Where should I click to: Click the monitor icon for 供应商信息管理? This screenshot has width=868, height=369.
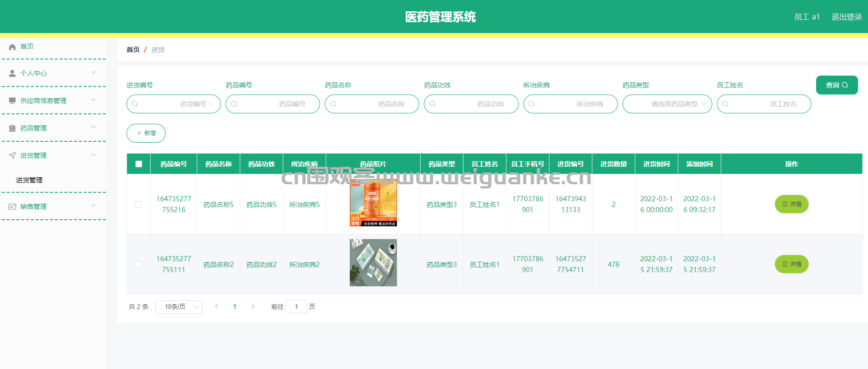pyautogui.click(x=12, y=101)
